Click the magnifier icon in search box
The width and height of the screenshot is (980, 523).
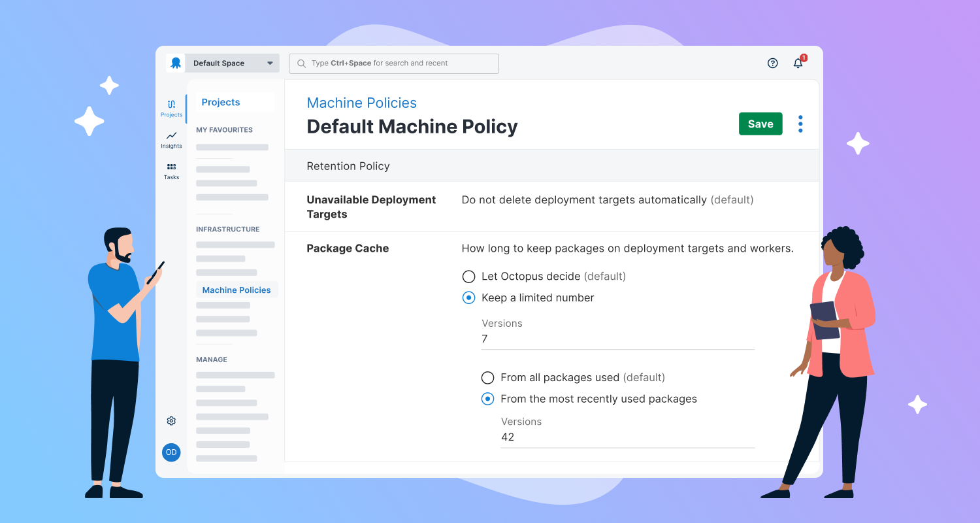pyautogui.click(x=301, y=63)
